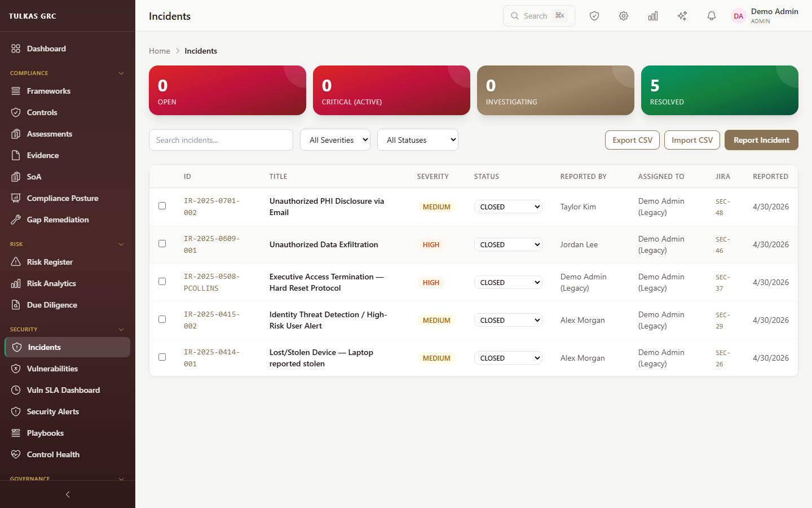This screenshot has height=508, width=812.
Task: Open the Control Health heart icon
Action: click(16, 454)
